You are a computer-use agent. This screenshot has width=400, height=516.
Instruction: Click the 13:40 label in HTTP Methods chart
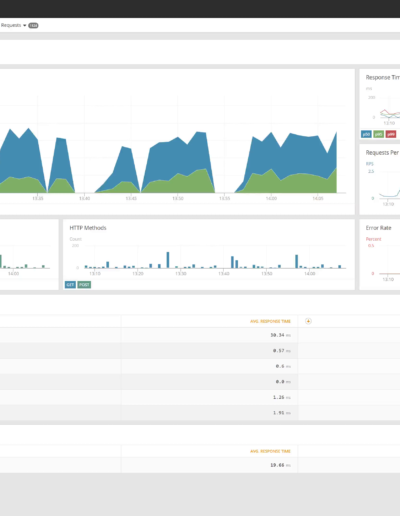point(224,274)
